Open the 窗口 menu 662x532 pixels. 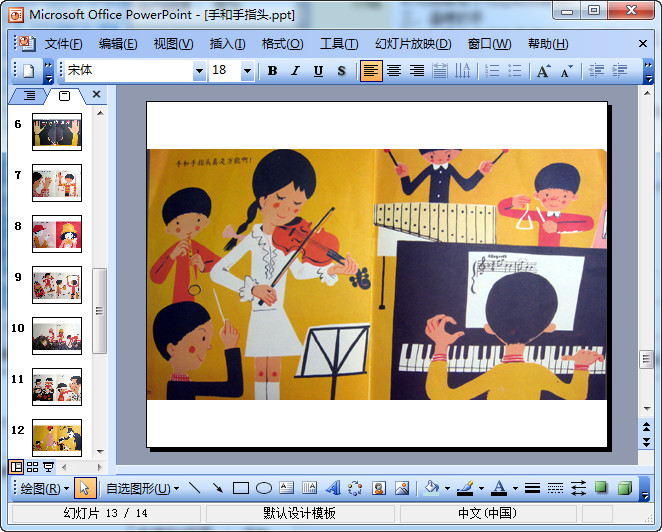[x=489, y=44]
